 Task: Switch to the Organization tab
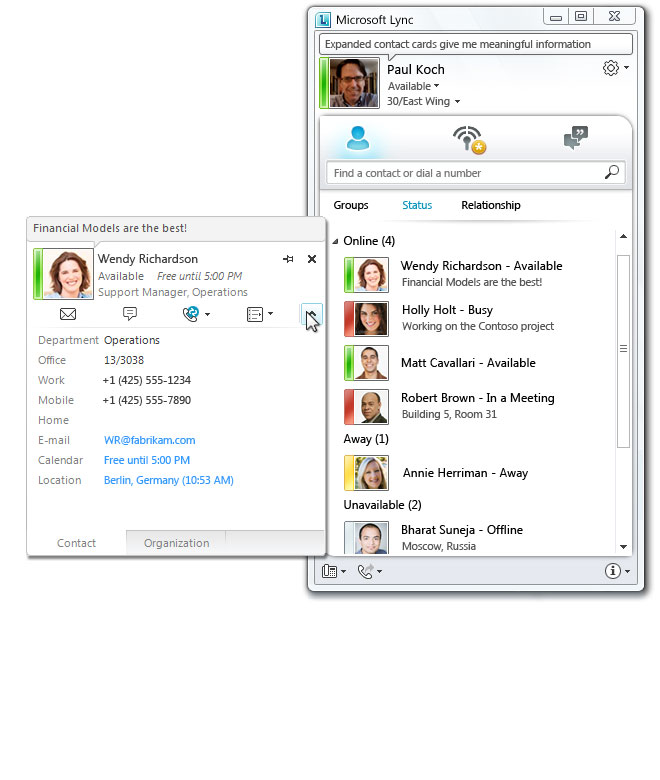pos(177,543)
